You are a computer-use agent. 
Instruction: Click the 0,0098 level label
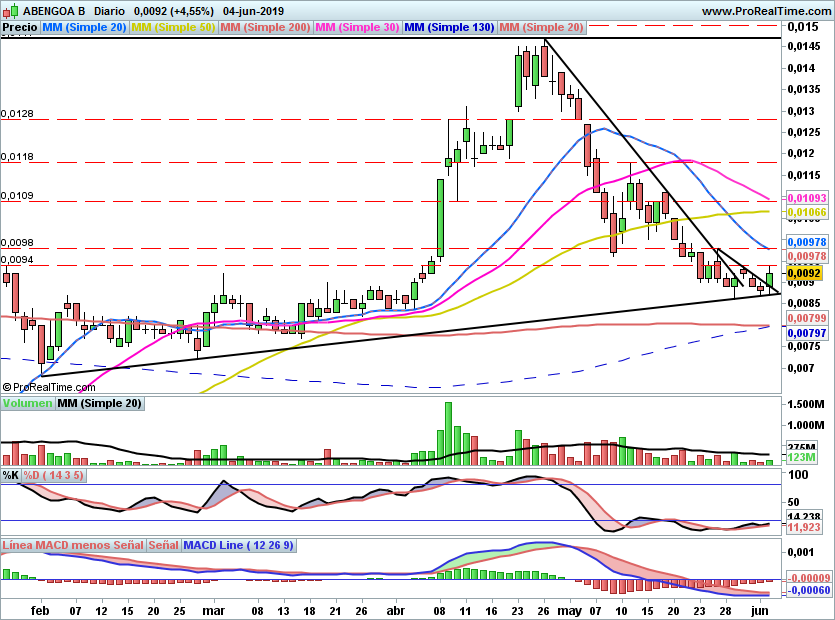(17, 242)
